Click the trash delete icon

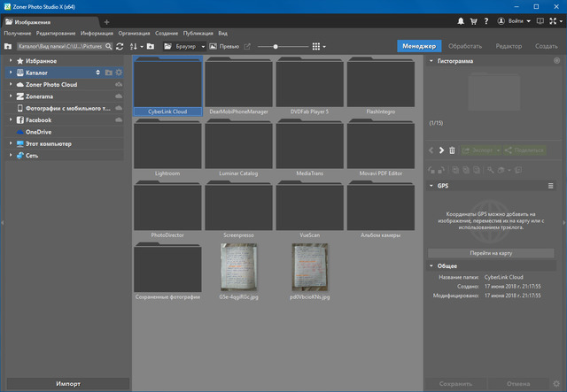tap(452, 150)
